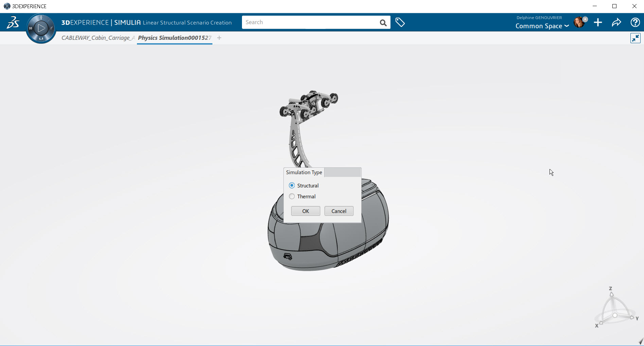The width and height of the screenshot is (644, 346).
Task: Click the 3DS Dassault logo icon
Action: click(13, 22)
